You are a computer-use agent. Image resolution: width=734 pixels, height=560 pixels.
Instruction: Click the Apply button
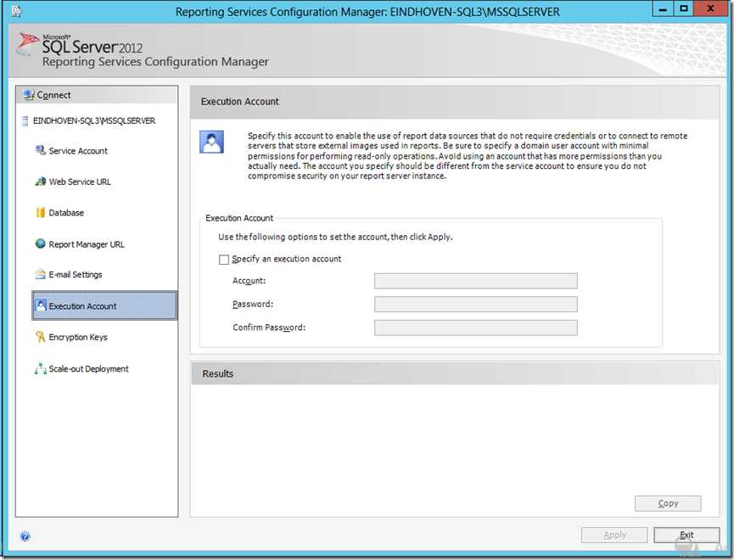(x=614, y=535)
